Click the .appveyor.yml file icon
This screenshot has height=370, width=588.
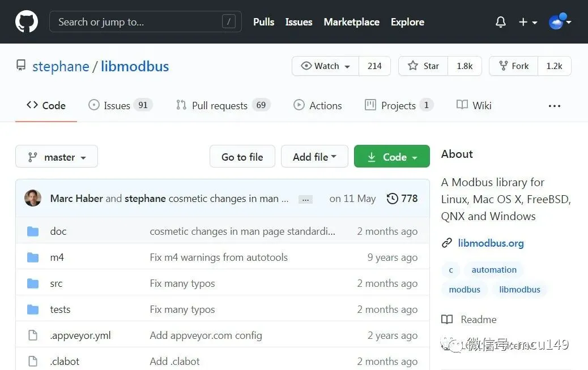(33, 335)
